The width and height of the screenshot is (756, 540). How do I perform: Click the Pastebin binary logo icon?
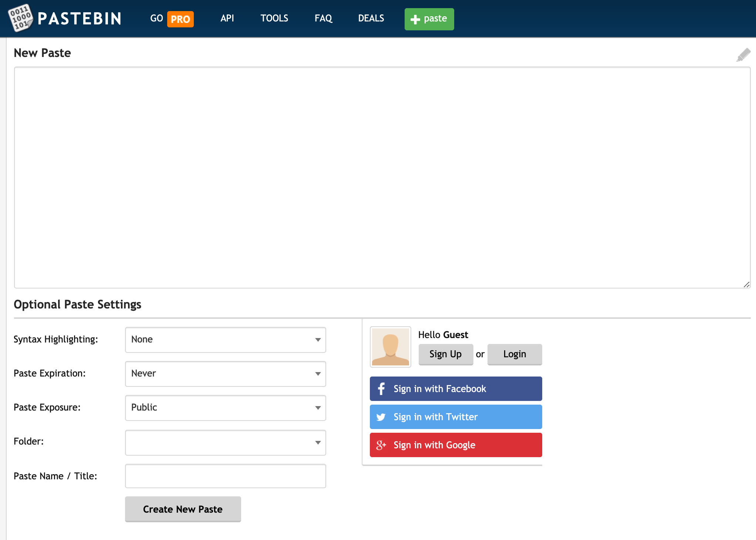(20, 18)
